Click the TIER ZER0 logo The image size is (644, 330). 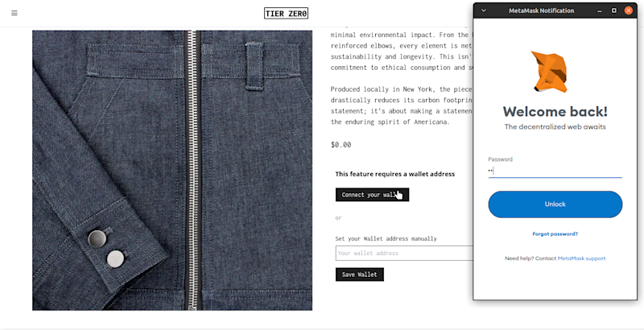[x=286, y=14]
